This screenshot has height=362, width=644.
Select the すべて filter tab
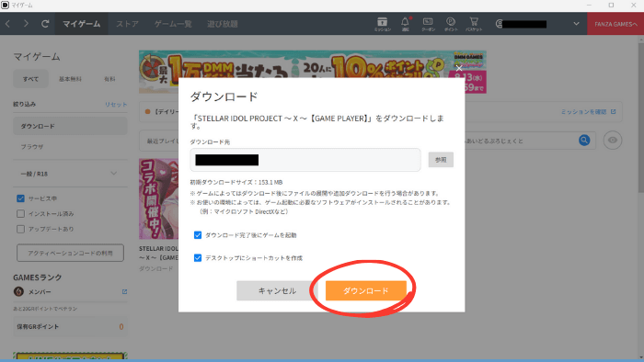point(30,79)
